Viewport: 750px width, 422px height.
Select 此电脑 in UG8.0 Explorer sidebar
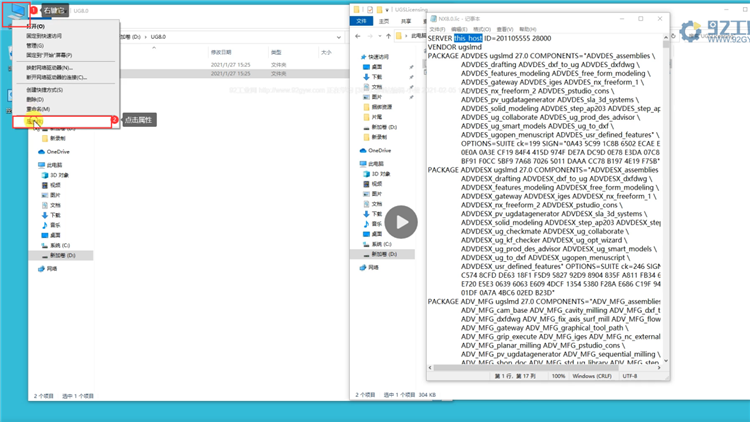(50, 165)
